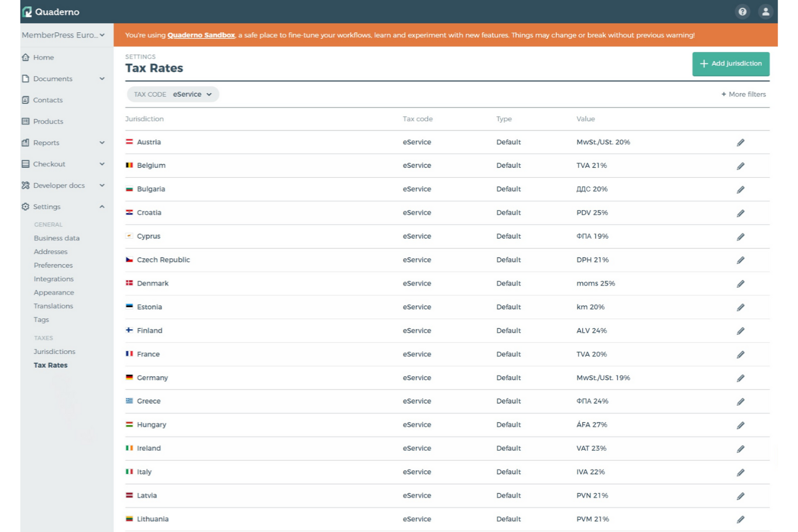Viewport: 798px width, 532px height.
Task: Click the edit icon for Lithuania
Action: tap(740, 519)
